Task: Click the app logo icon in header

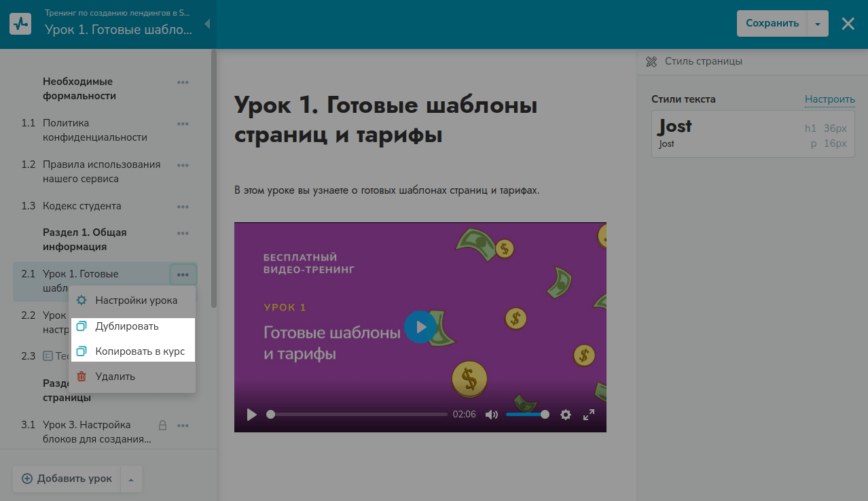Action: point(20,23)
